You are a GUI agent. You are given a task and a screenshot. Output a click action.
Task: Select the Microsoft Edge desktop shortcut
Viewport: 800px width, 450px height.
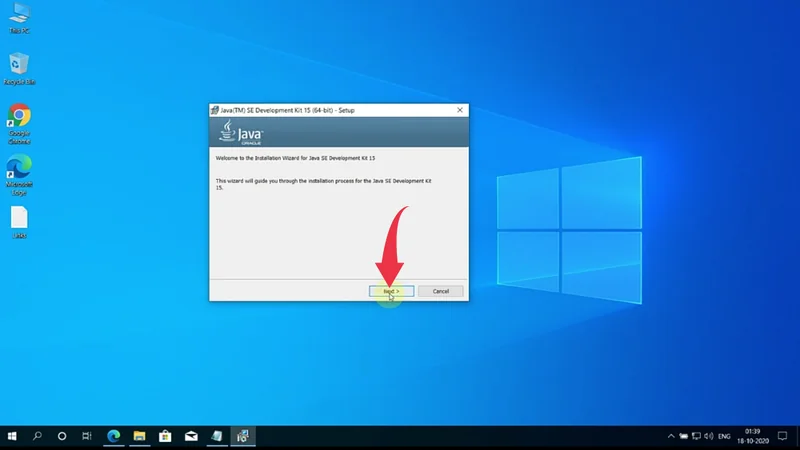pyautogui.click(x=19, y=169)
